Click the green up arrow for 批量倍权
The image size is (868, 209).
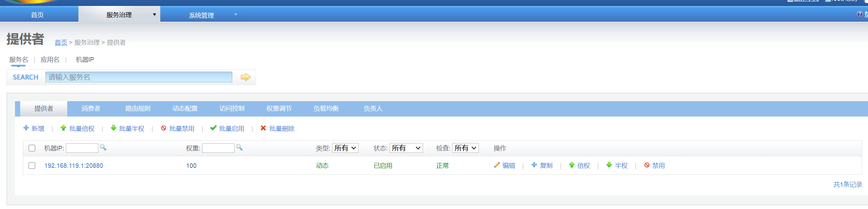click(63, 128)
